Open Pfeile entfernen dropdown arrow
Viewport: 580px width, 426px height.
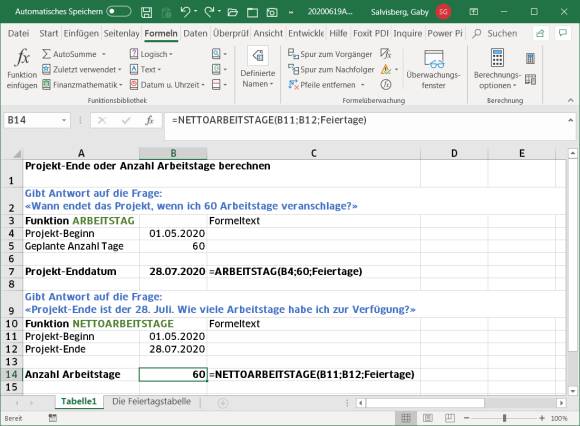(x=362, y=85)
